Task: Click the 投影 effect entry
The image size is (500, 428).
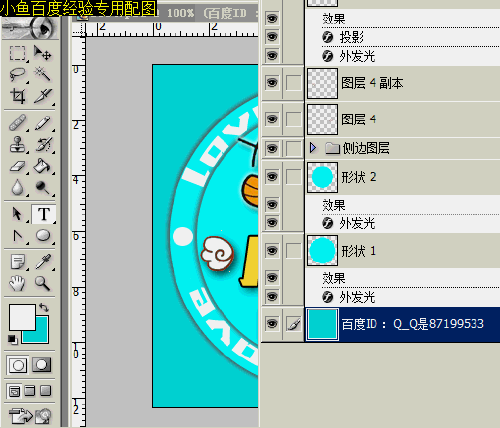Action: click(351, 37)
